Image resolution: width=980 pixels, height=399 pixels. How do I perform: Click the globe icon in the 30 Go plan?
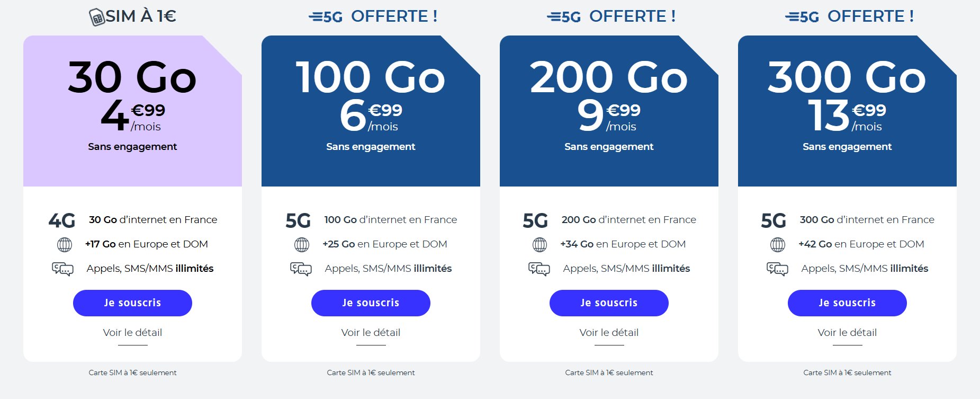[x=65, y=244]
